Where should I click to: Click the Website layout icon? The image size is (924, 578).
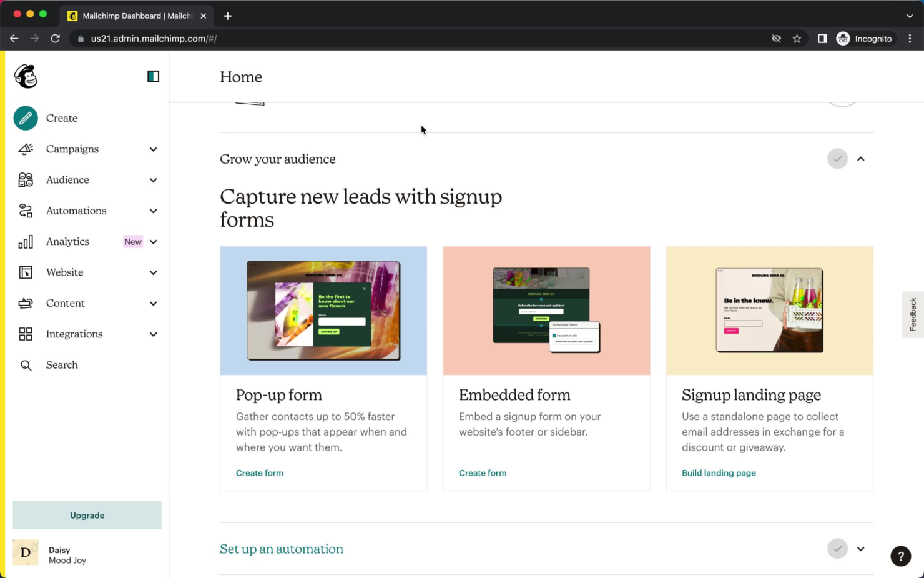[x=26, y=272]
